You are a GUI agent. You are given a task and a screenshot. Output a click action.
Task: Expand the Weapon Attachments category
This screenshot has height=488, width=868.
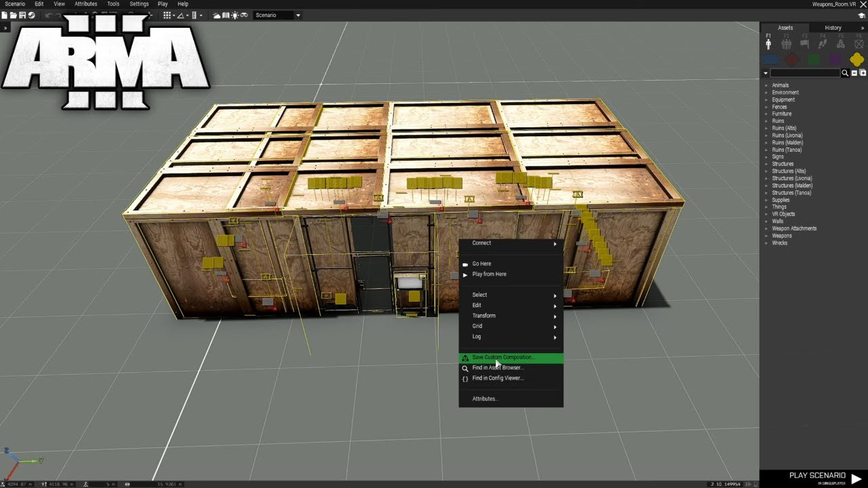coord(766,228)
